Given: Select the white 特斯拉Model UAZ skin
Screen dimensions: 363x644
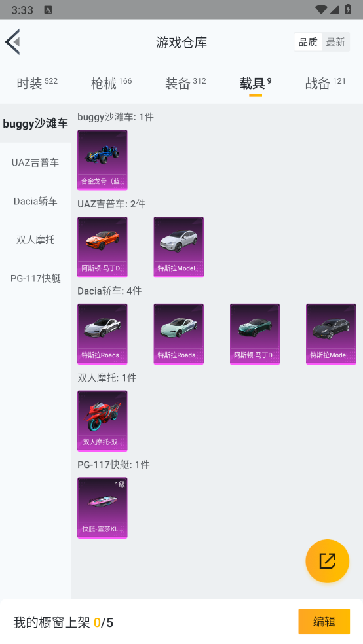Looking at the screenshot, I should [178, 247].
